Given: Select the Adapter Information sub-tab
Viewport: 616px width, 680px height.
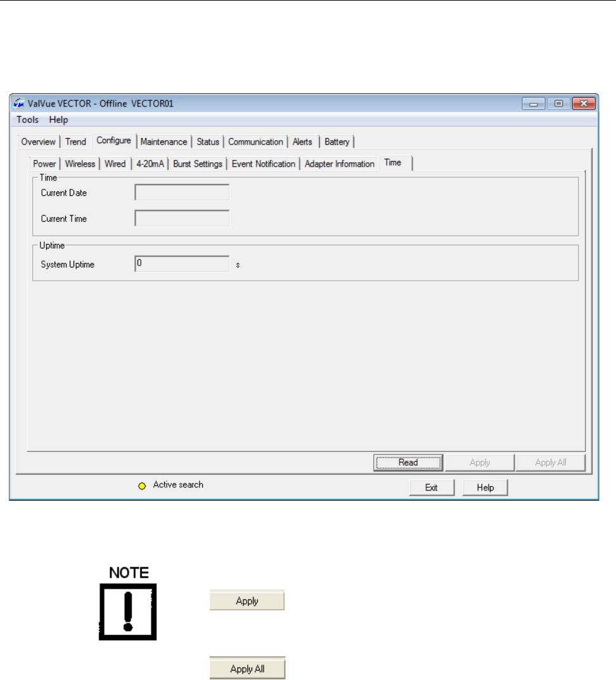Looking at the screenshot, I should [339, 164].
